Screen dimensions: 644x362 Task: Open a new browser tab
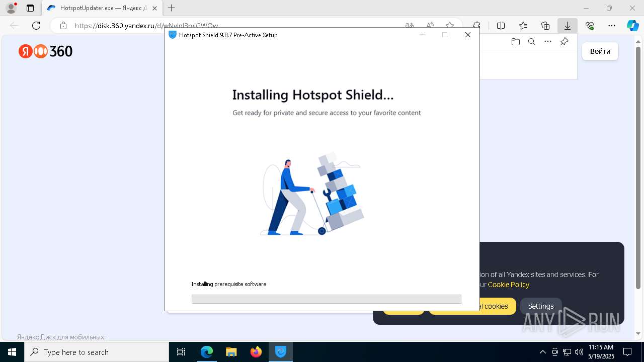(x=172, y=8)
